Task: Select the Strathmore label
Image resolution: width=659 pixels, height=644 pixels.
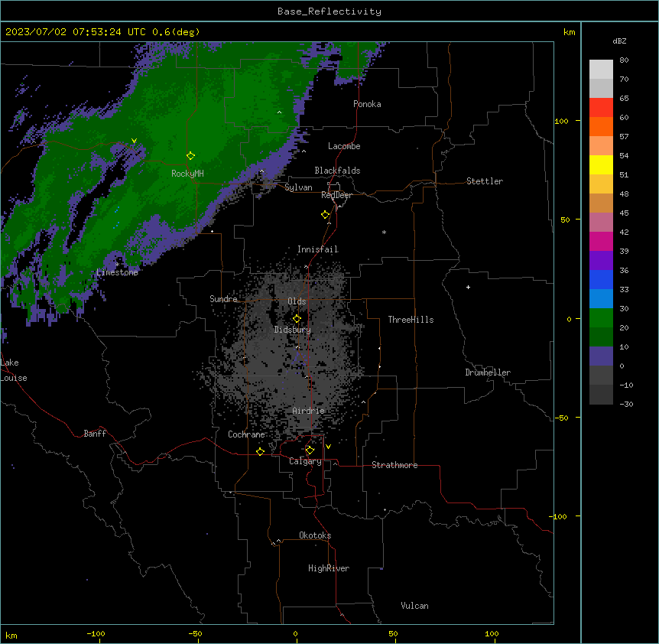Action: click(x=394, y=465)
